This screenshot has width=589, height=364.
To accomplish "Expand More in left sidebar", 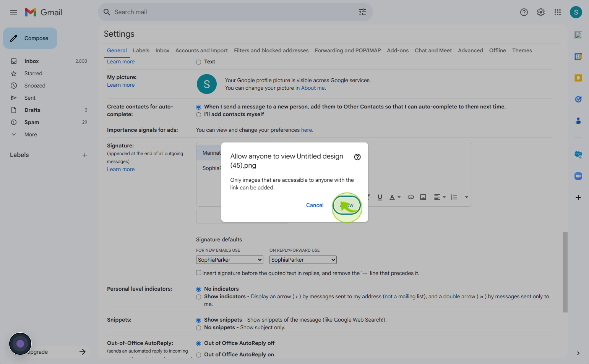I will click(x=31, y=134).
